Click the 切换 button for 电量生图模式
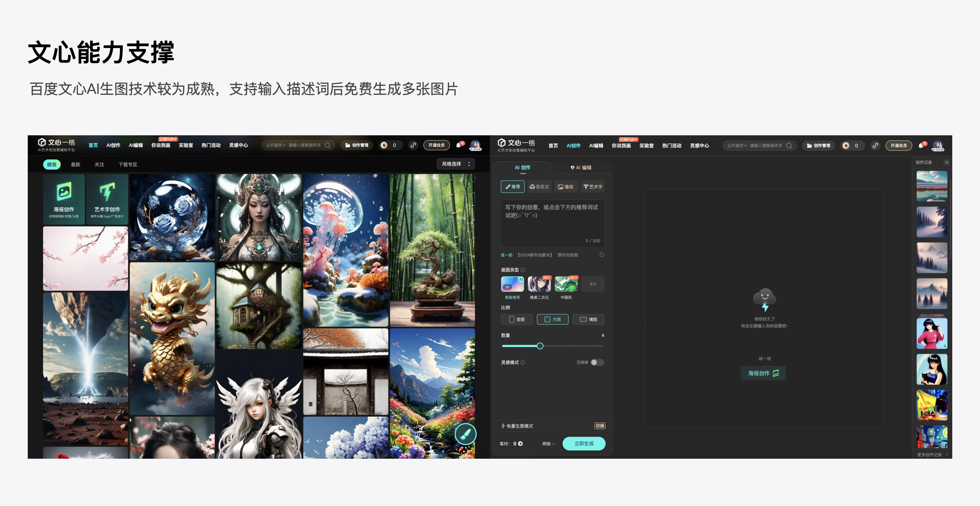The width and height of the screenshot is (980, 506). (600, 426)
